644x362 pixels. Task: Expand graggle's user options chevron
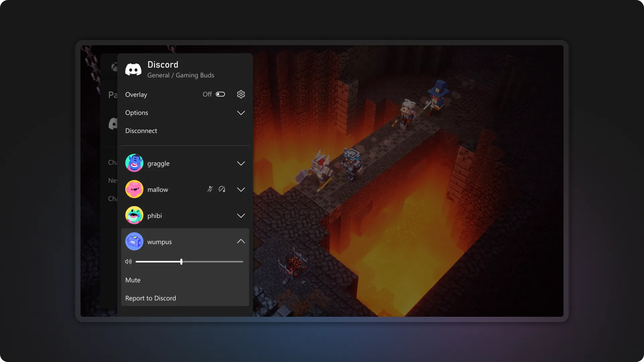coord(241,163)
